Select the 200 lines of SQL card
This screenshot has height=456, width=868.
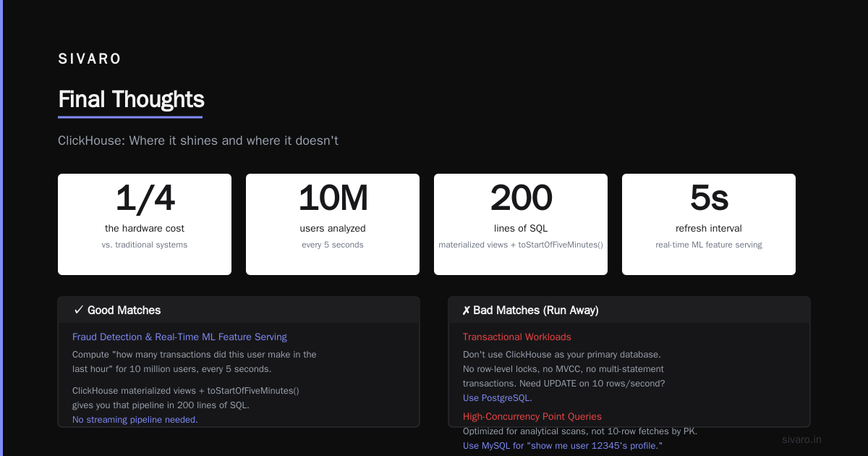point(521,224)
